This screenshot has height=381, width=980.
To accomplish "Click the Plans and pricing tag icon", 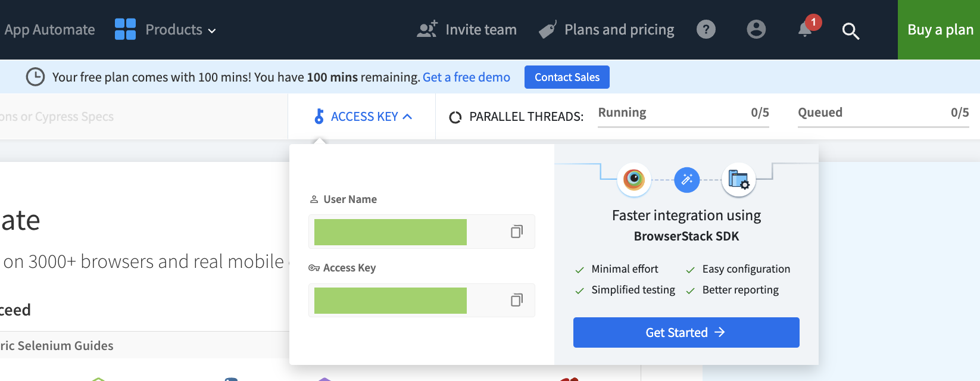I will coord(548,30).
